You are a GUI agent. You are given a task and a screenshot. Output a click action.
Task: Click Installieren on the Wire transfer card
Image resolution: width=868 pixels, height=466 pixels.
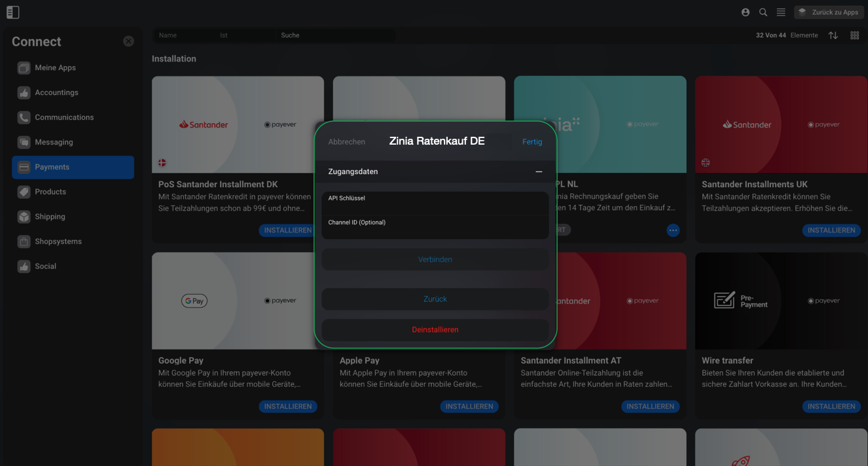tap(831, 406)
